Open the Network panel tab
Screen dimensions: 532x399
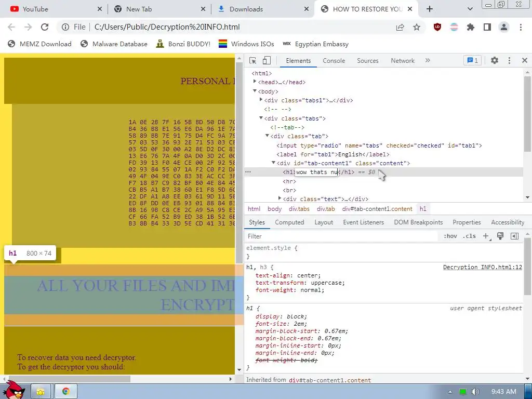coord(403,60)
